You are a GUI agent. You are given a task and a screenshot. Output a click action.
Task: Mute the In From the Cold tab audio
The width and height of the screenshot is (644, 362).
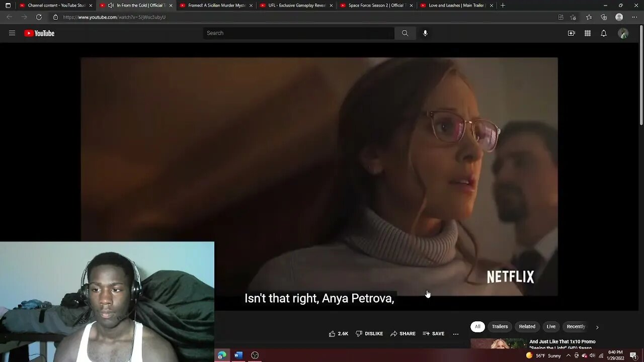coord(111,6)
